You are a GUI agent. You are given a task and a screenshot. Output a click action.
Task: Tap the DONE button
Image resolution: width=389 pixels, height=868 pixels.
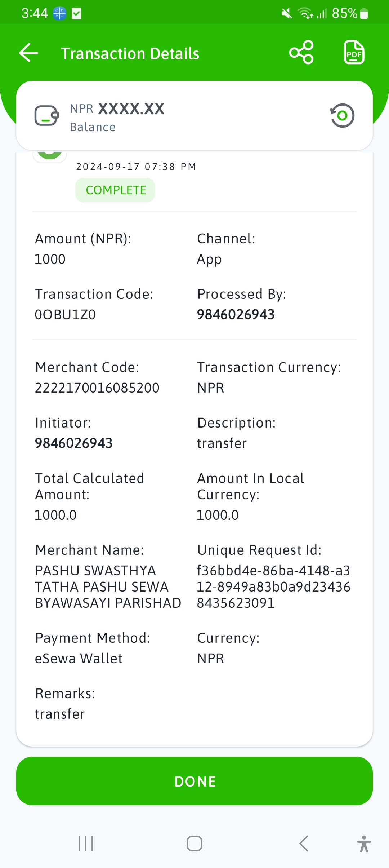coord(194,781)
